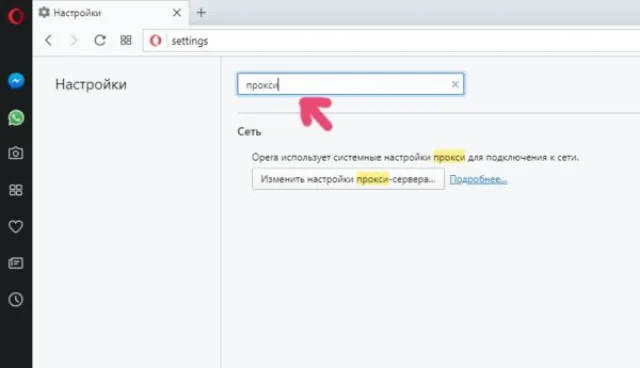Open WhatsApp in the sidebar
Viewport: 640px width, 368px height.
coord(16,117)
